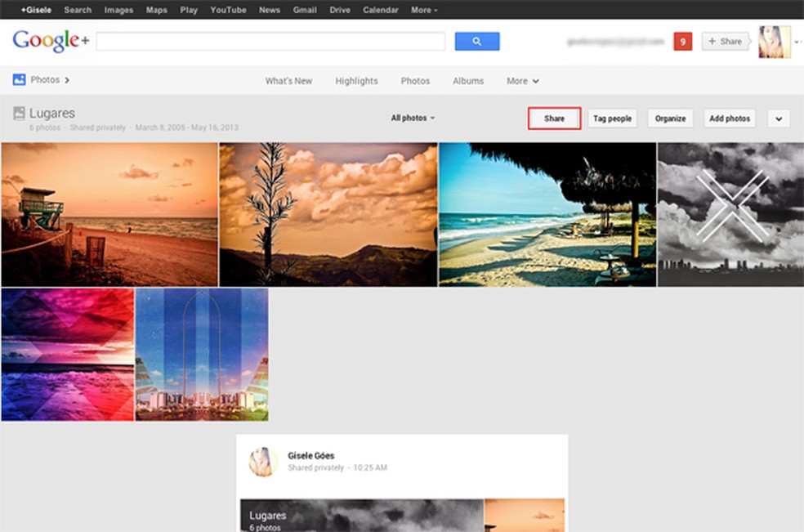Open the blue beach with thatched hut photo

[x=547, y=214]
